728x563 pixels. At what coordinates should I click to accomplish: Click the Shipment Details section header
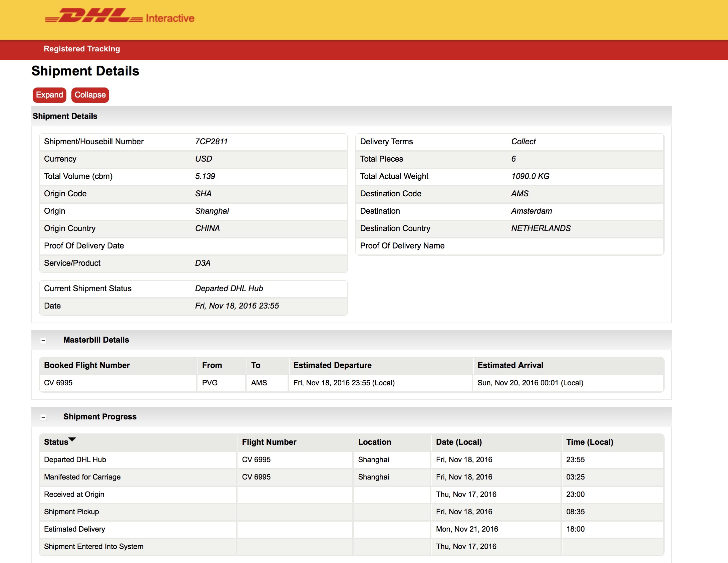pyautogui.click(x=65, y=116)
